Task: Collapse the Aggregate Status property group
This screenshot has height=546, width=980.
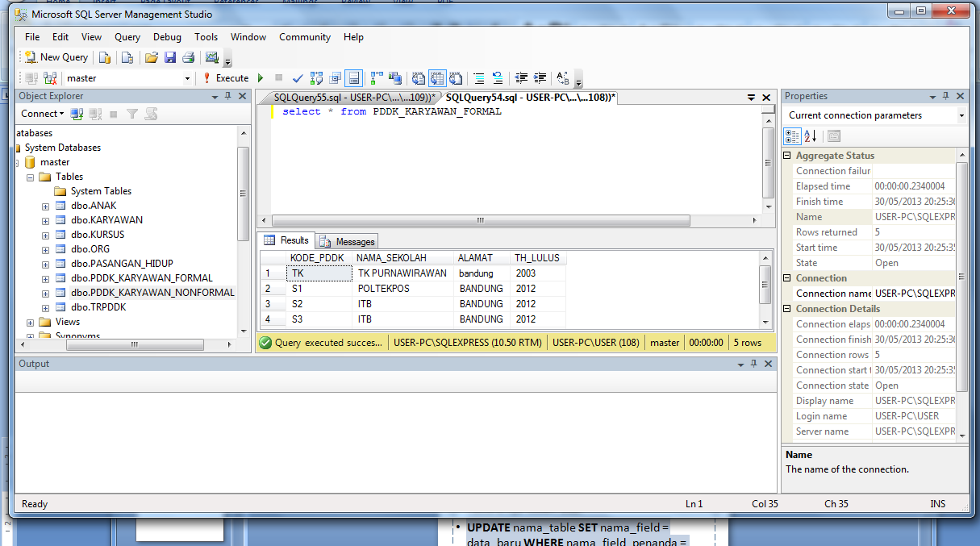Action: 788,156
